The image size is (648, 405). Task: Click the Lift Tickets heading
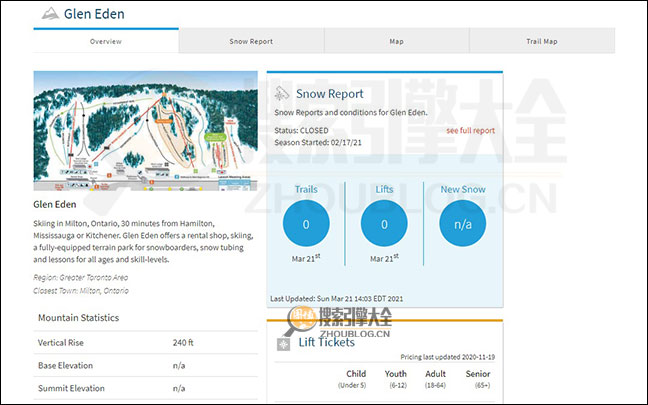click(326, 342)
